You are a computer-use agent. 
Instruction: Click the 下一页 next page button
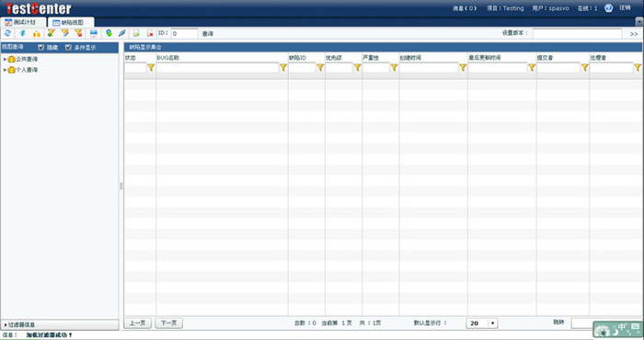point(168,323)
